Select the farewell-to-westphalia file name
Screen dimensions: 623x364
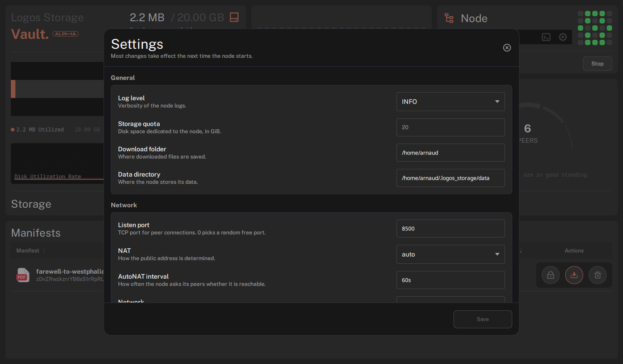point(70,271)
